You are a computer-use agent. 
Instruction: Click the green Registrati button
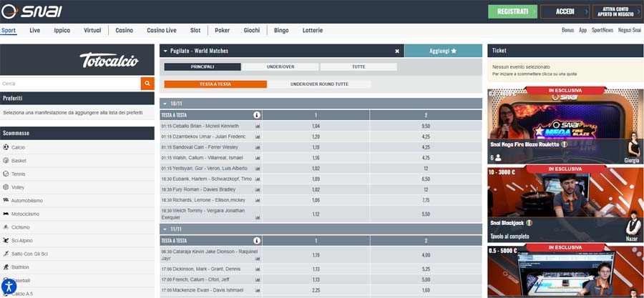click(512, 11)
